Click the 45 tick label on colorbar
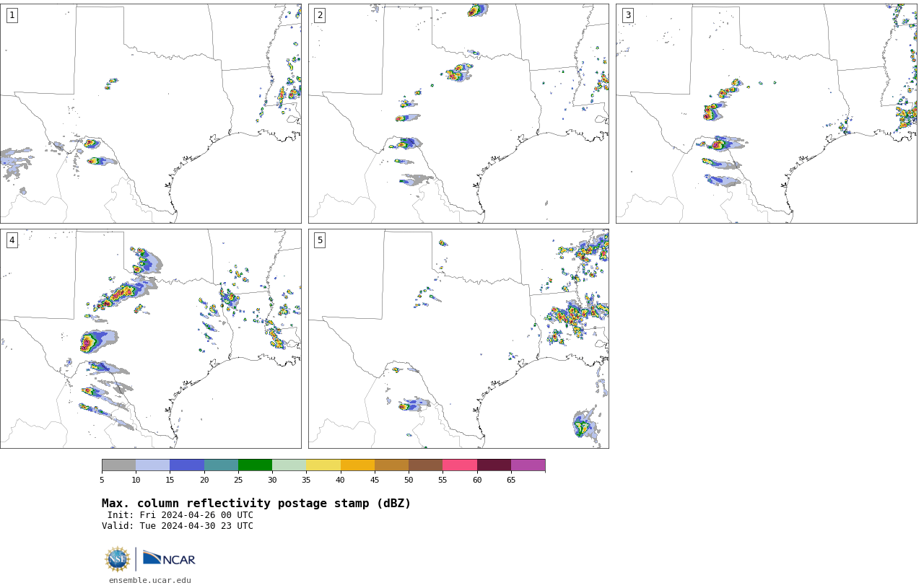This screenshot has height=588, width=924. pos(375,480)
